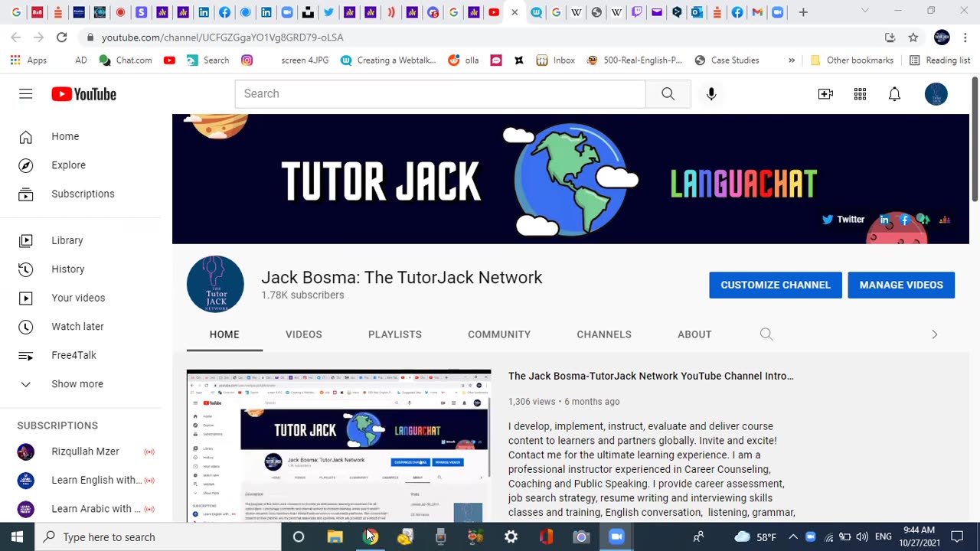980x551 pixels.
Task: Open Rizqullah Mzer subscription channel
Action: [x=84, y=452]
